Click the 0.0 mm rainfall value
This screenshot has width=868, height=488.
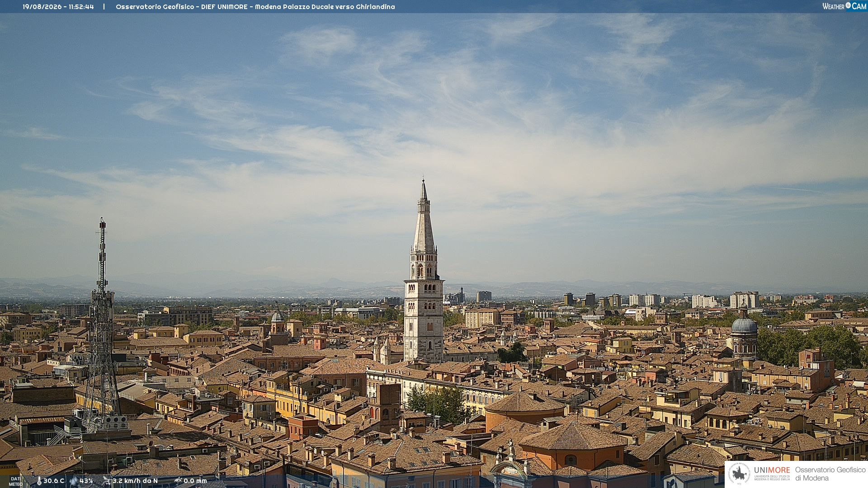(x=195, y=481)
